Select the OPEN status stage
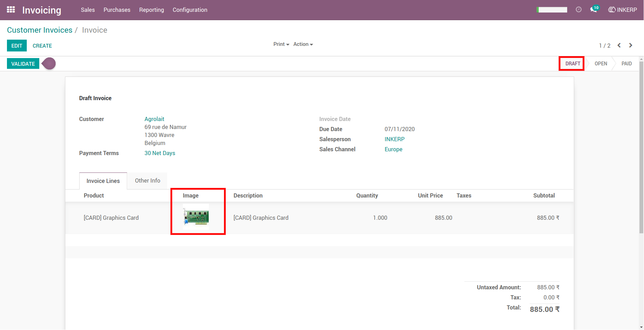Viewport: 644px width, 330px height. pos(601,64)
